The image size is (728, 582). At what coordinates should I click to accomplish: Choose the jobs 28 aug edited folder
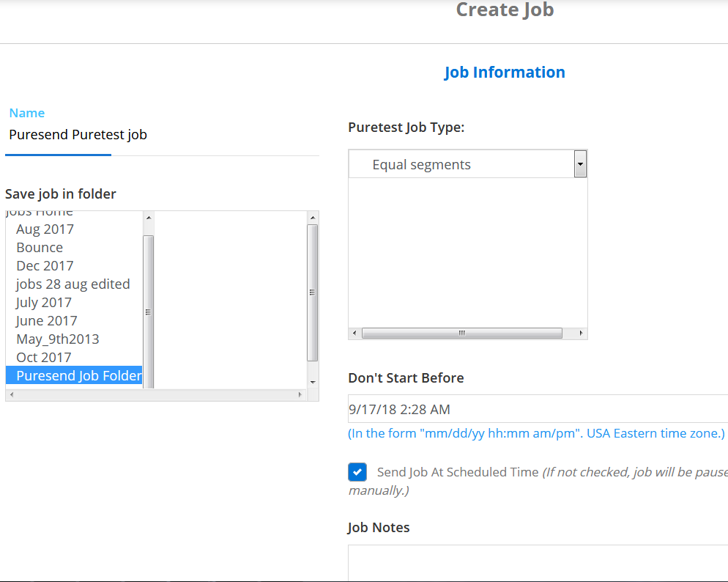click(x=73, y=284)
